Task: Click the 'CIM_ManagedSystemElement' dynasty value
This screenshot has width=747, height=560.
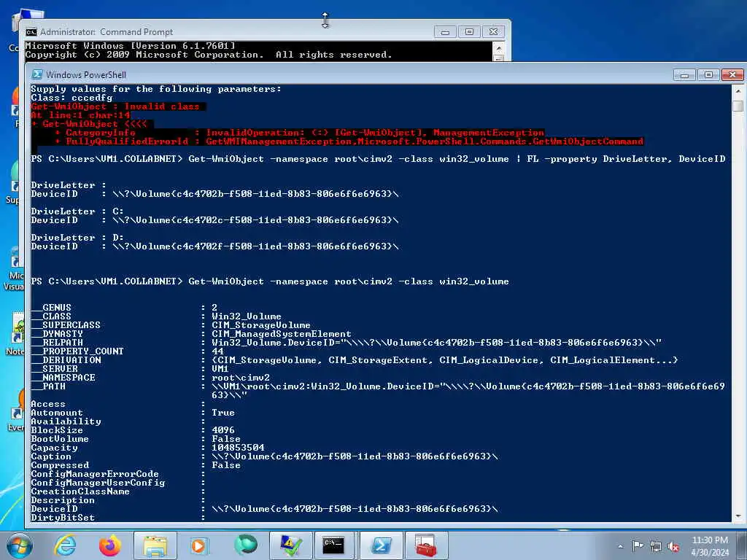Action: [282, 334]
